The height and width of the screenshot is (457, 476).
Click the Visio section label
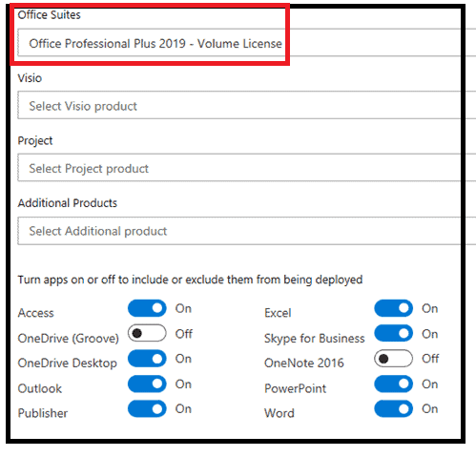(x=30, y=78)
